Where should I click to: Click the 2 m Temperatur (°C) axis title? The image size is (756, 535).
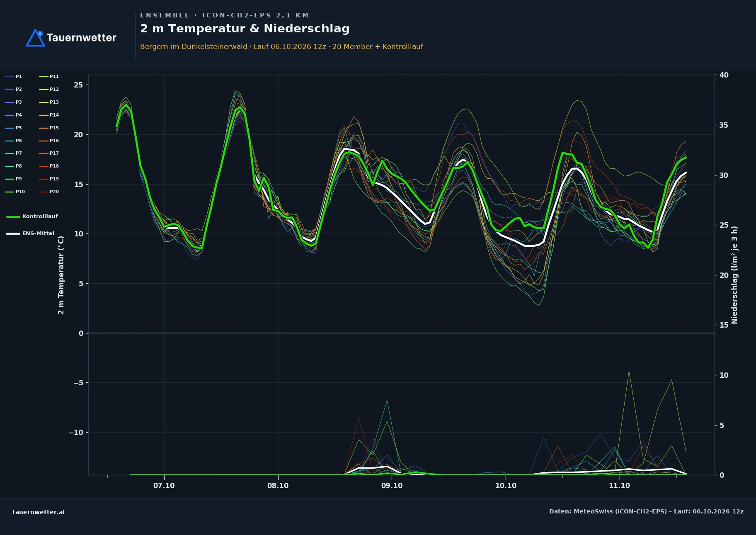pos(61,275)
